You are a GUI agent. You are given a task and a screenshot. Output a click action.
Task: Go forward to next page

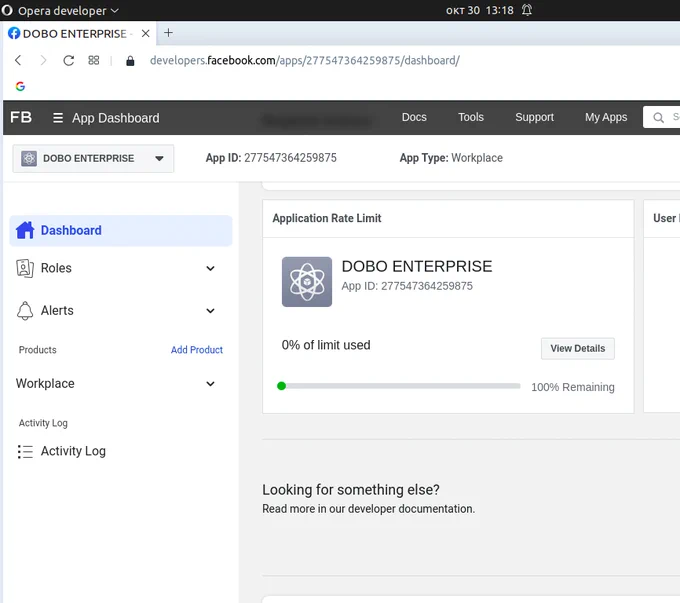[x=43, y=60]
